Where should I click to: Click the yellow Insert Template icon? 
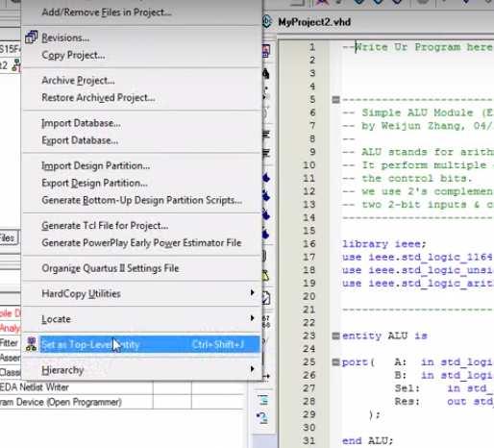266,276
